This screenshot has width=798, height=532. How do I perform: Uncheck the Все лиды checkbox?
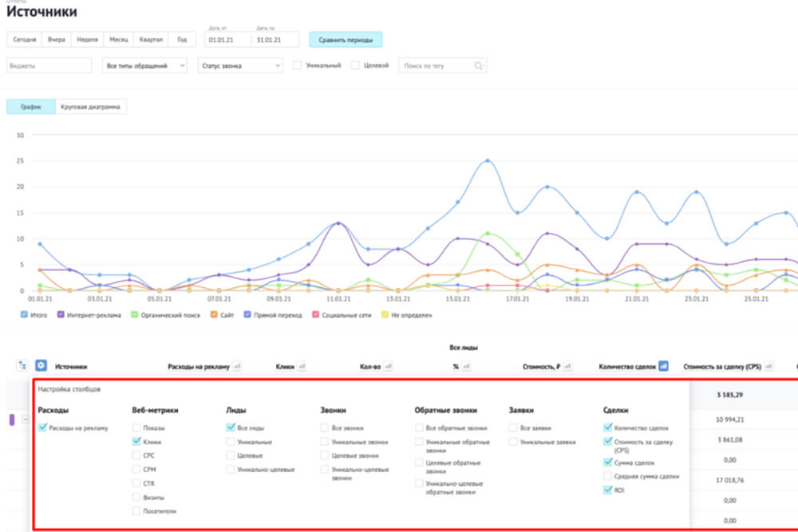click(x=231, y=428)
